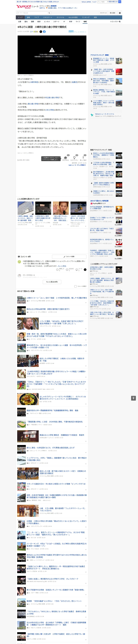Click 新規取得 ID link

click(54, 6)
